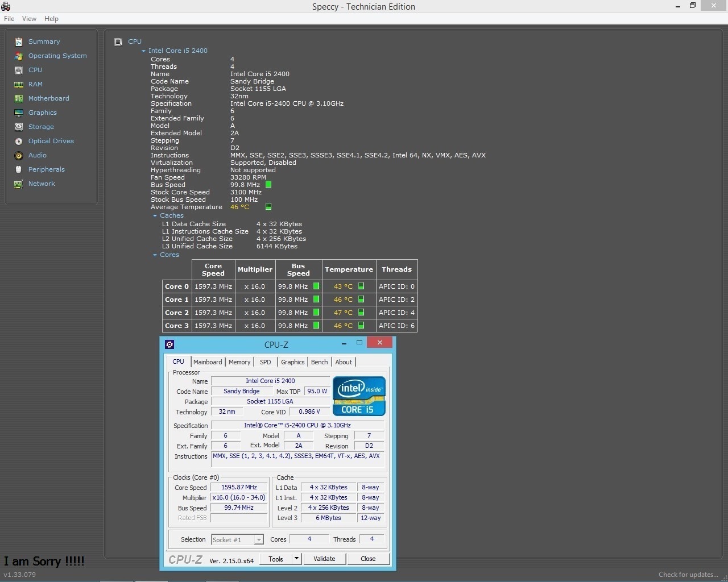Select the Audio speaker icon

(19, 155)
